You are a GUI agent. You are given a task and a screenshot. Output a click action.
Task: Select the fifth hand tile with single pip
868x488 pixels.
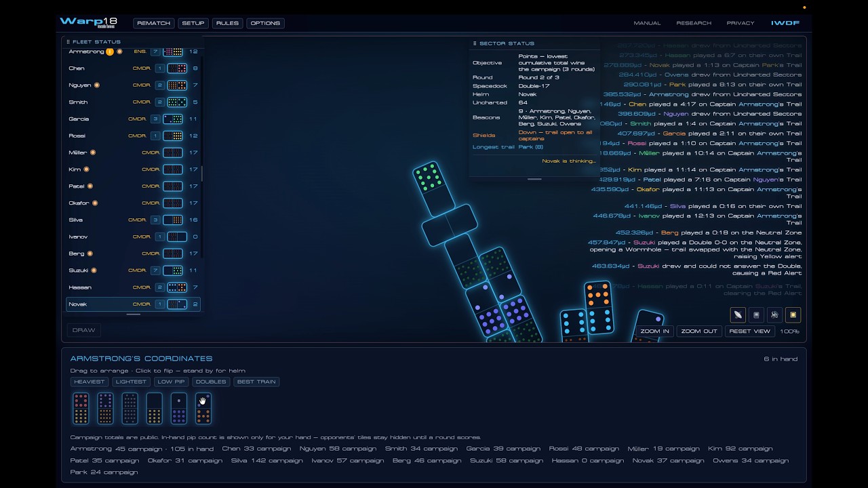(178, 408)
